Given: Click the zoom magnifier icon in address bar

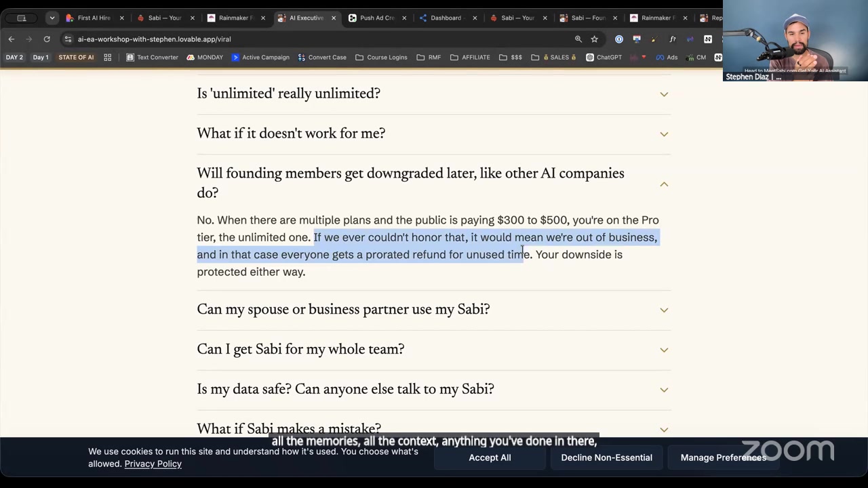Looking at the screenshot, I should [578, 39].
